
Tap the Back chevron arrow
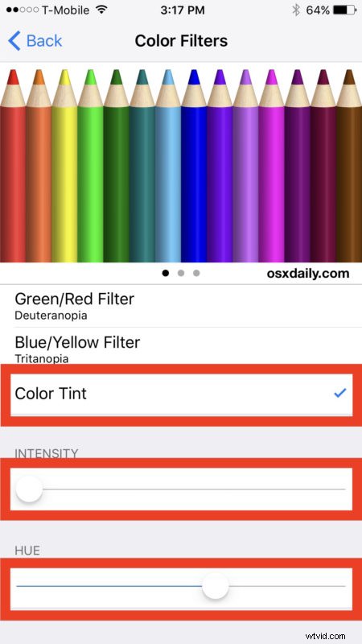click(x=14, y=41)
